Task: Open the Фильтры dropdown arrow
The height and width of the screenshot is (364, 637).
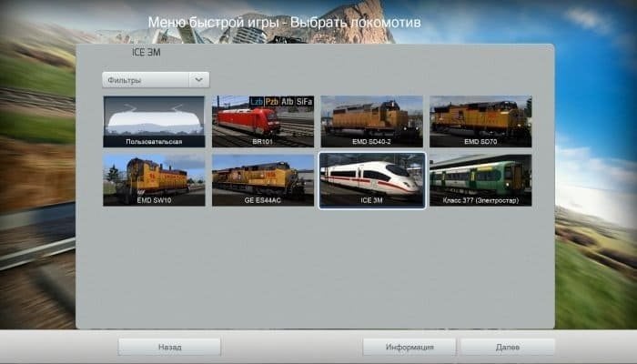Action: click(x=199, y=80)
